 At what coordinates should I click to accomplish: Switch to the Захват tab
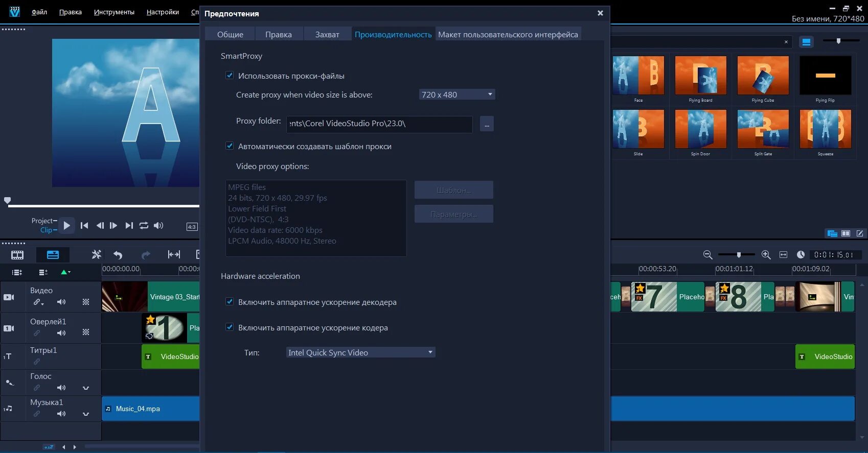pos(327,34)
